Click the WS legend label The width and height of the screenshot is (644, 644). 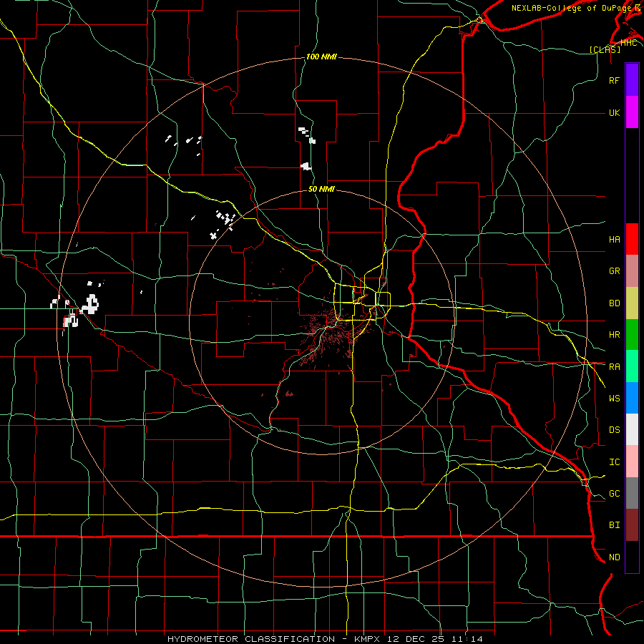(x=614, y=398)
